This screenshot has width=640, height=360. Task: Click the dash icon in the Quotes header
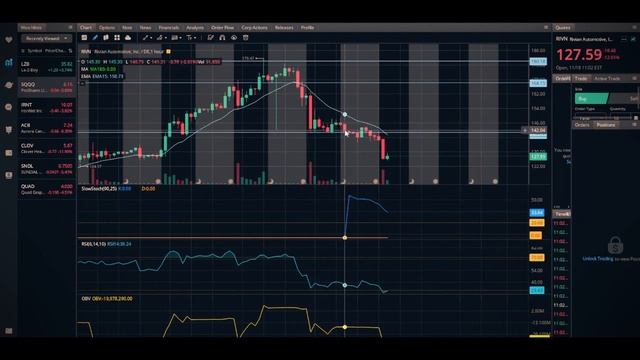tap(624, 39)
